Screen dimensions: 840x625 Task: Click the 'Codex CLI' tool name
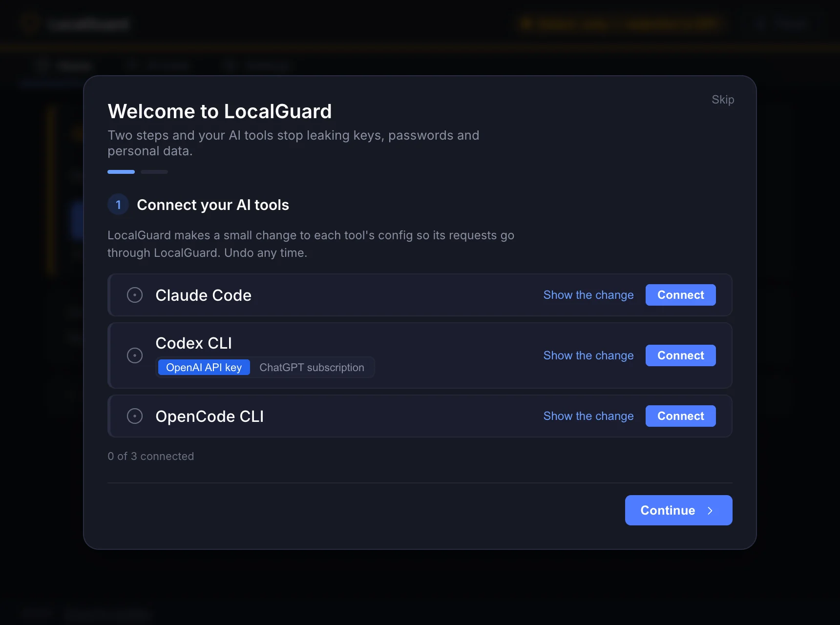pyautogui.click(x=193, y=343)
